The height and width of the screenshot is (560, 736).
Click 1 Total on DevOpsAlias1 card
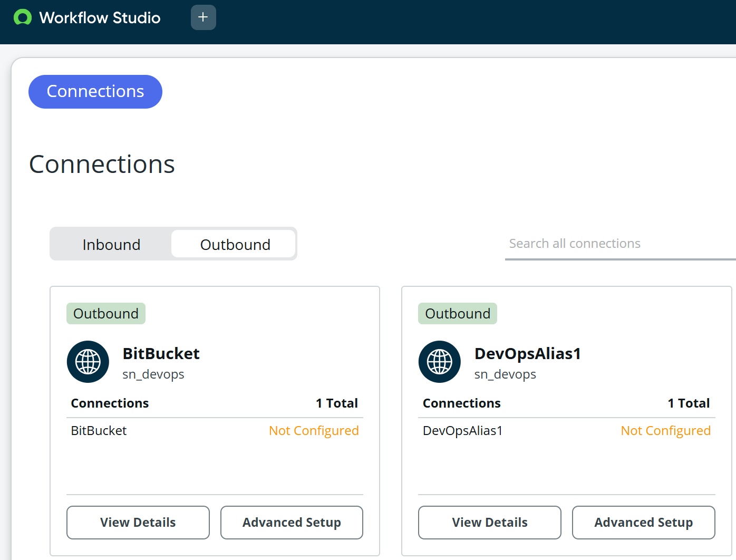[x=689, y=403]
